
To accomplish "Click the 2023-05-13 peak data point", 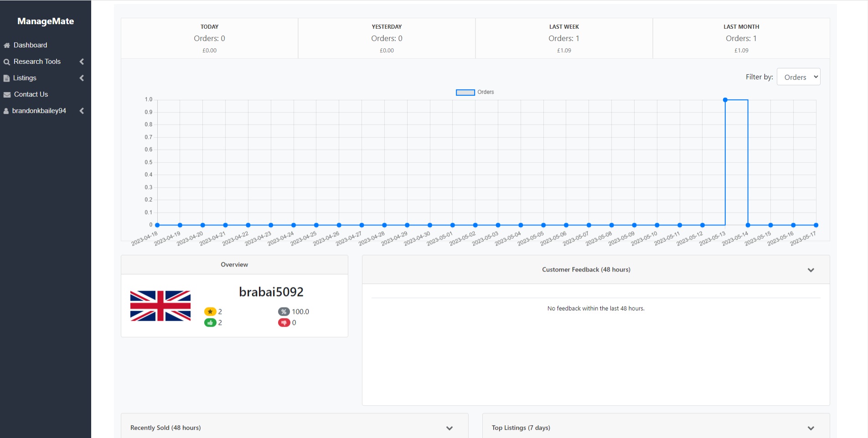I will pyautogui.click(x=725, y=99).
